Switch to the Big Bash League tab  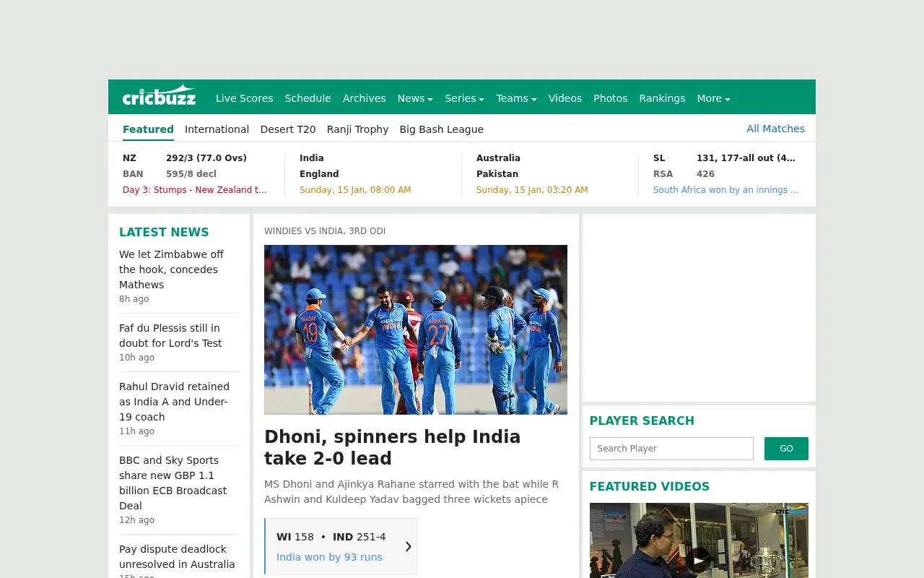point(441,129)
